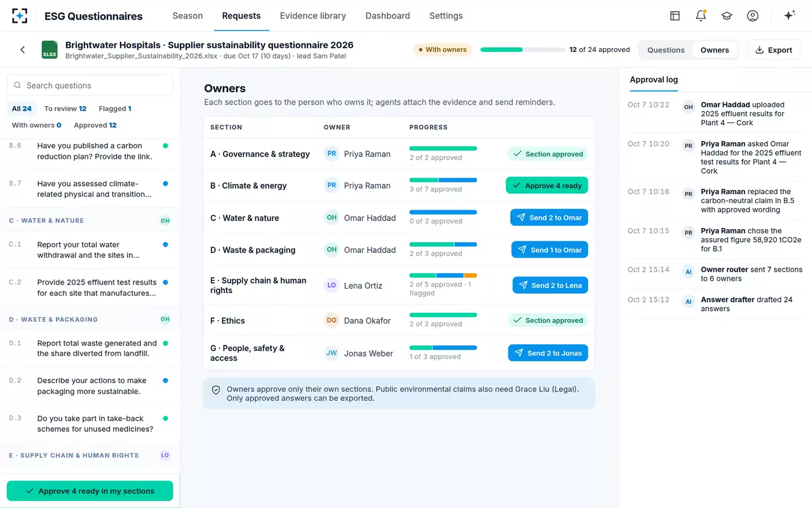812x508 pixels.
Task: Click the progress bar for Supply chain & human rights
Action: point(443,275)
